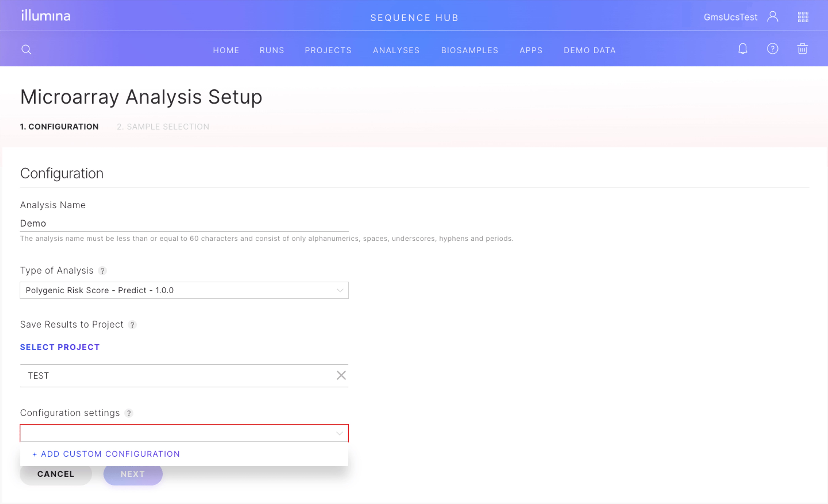Click the user profile icon
Viewport: 828px width, 504px height.
coord(773,16)
